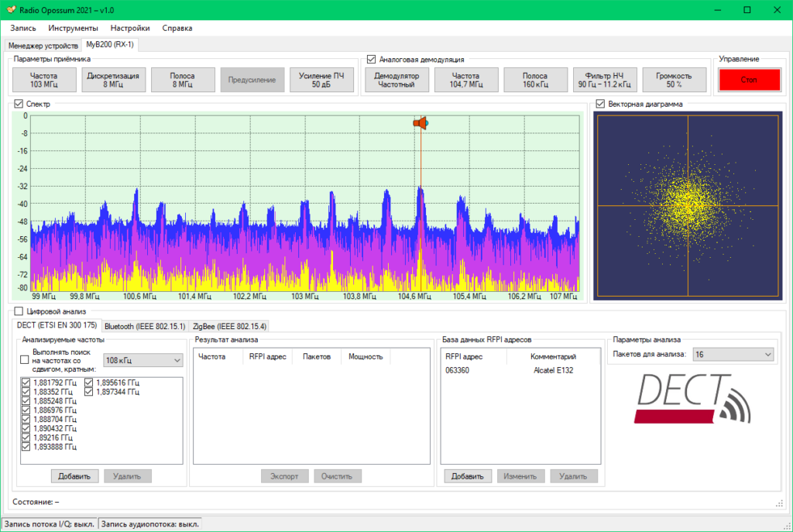Image resolution: width=793 pixels, height=532 pixels.
Task: Switch to ZigBee (IEEE 802.15.4) tab
Action: tap(228, 326)
